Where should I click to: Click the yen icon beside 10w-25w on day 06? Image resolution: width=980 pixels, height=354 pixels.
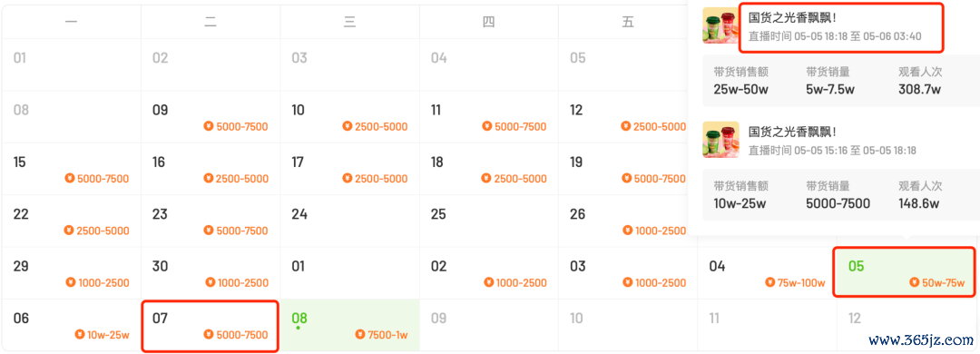tap(79, 335)
